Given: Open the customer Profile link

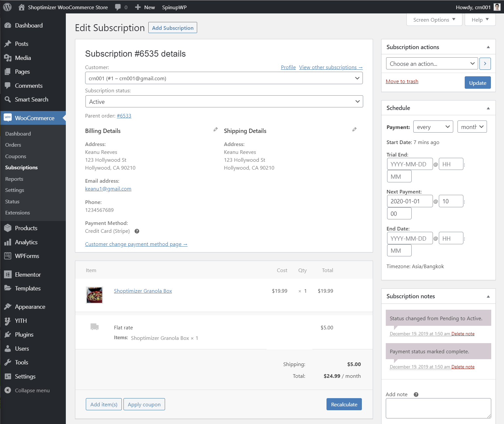Looking at the screenshot, I should click(288, 67).
